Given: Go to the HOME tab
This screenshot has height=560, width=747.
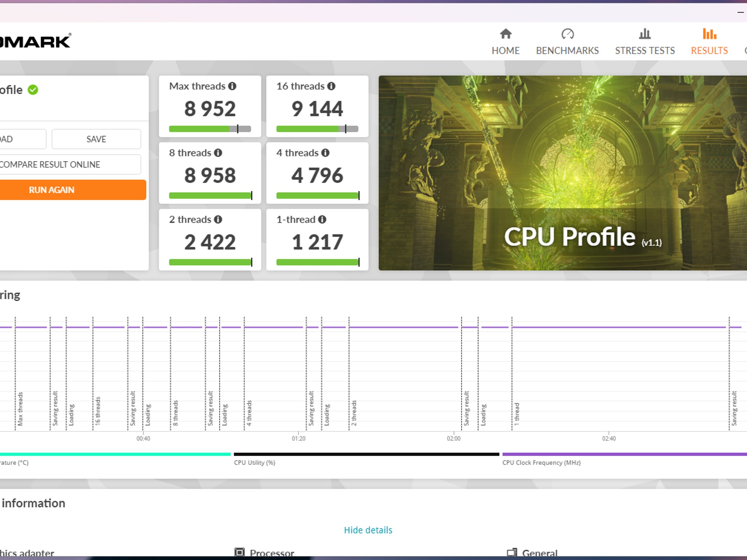Looking at the screenshot, I should click(506, 42).
